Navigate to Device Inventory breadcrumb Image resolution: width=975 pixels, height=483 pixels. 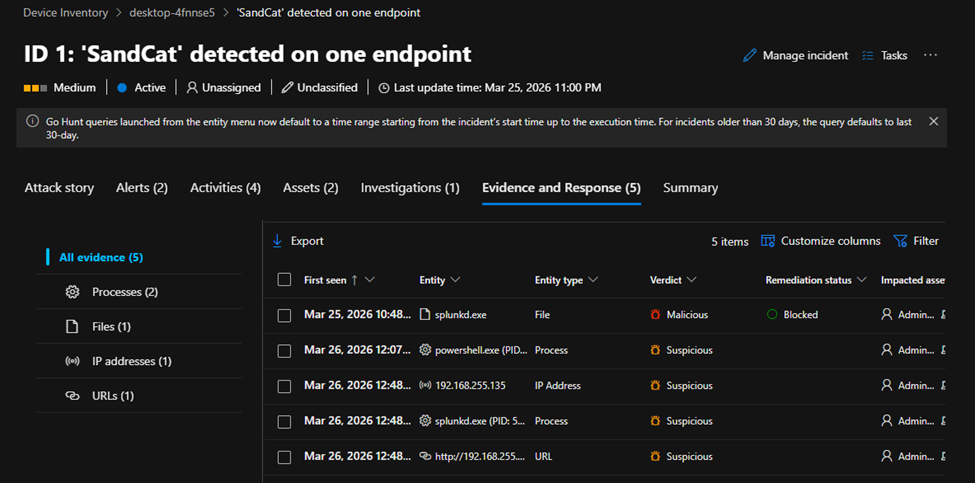[65, 13]
